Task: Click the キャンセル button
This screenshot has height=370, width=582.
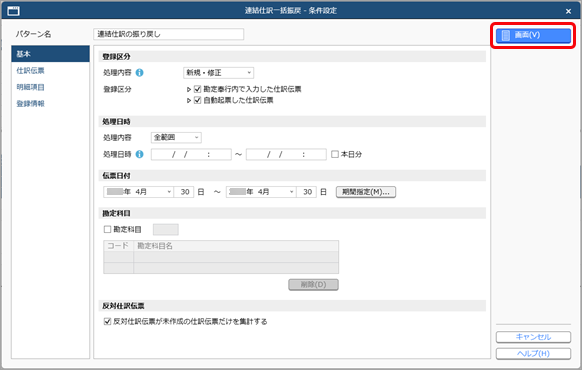Action: click(x=533, y=337)
